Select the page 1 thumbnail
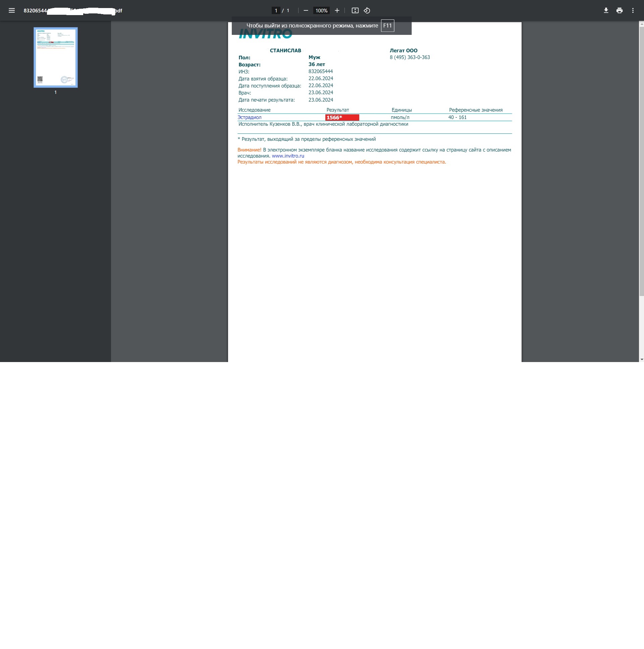The height and width of the screenshot is (649, 644). (x=55, y=57)
